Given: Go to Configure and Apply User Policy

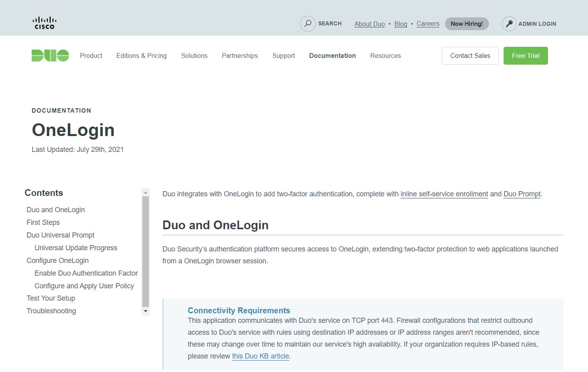Looking at the screenshot, I should click(x=84, y=286).
